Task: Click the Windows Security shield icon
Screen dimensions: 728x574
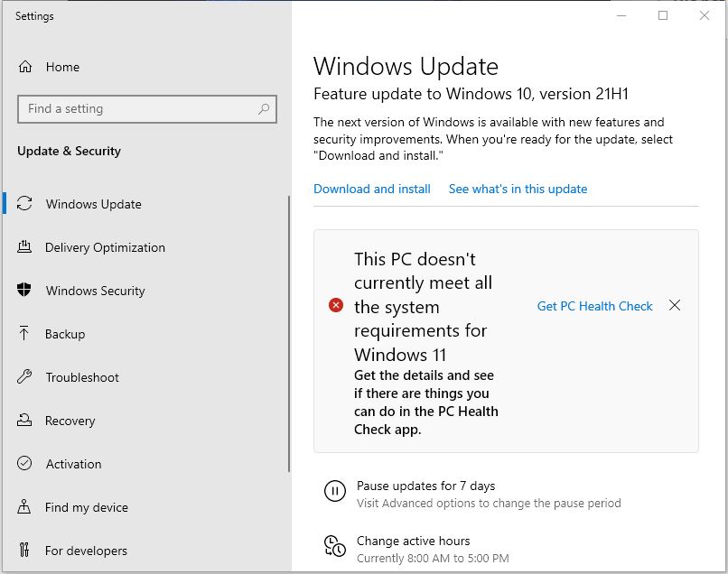Action: [24, 290]
